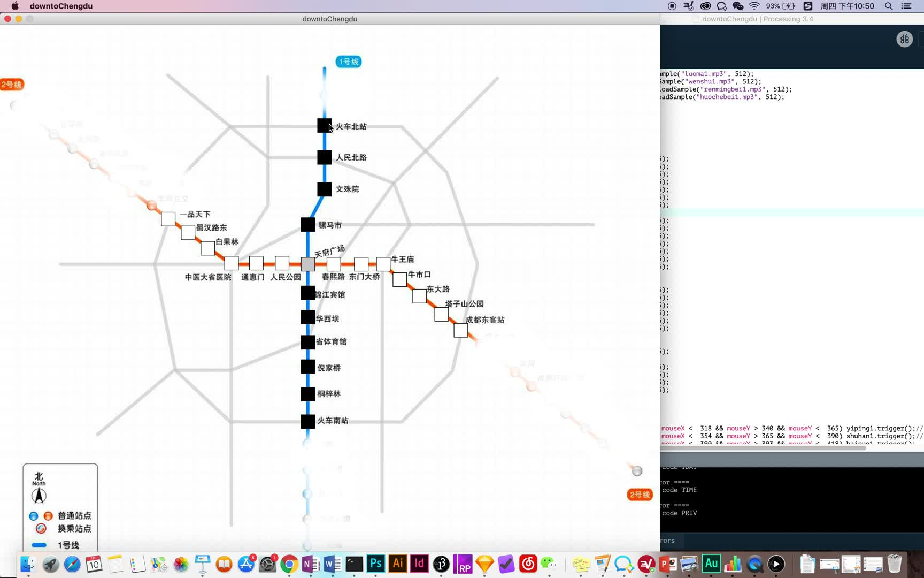The width and height of the screenshot is (924, 578).
Task: Open Sketch from the Dock
Action: (x=484, y=564)
